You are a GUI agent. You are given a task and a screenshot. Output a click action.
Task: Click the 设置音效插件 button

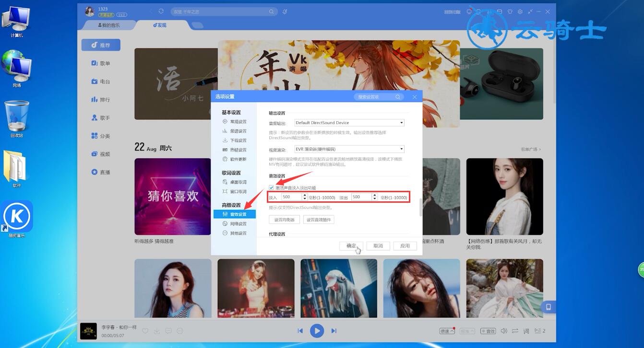click(319, 220)
